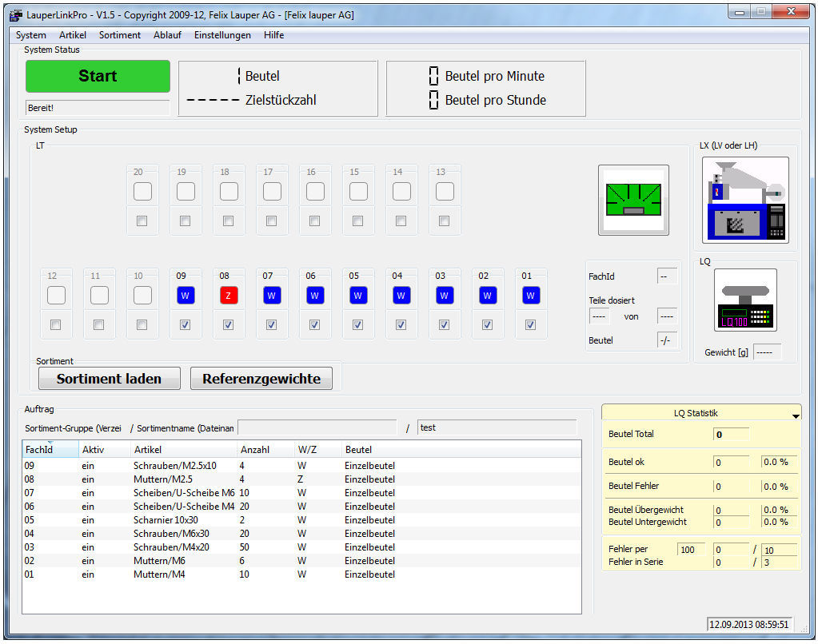Uncheck the checkbox for slot 05
The height and width of the screenshot is (644, 818).
coord(357,325)
